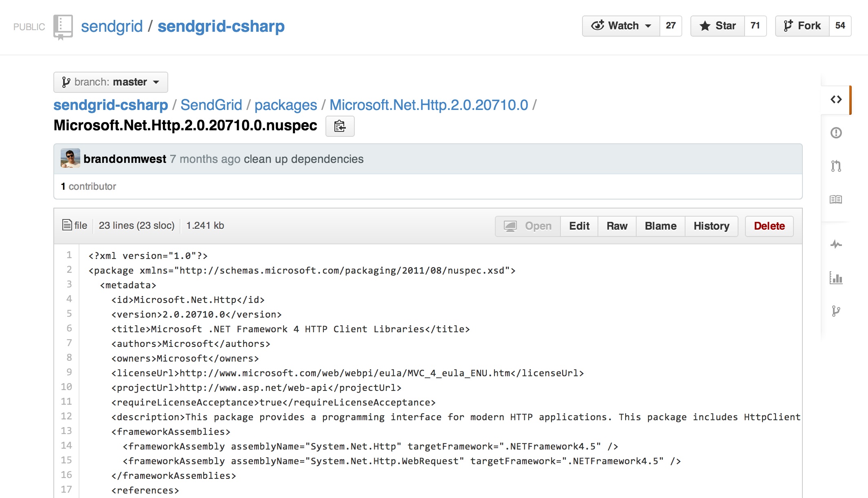The height and width of the screenshot is (498, 868).
Task: Open the Issues icon in sidebar
Action: click(x=836, y=133)
